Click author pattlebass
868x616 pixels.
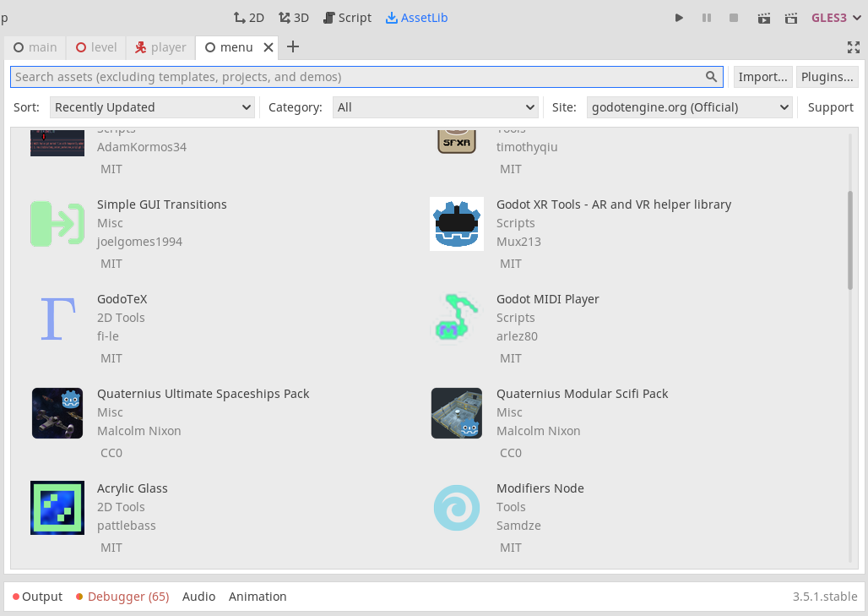coord(126,526)
